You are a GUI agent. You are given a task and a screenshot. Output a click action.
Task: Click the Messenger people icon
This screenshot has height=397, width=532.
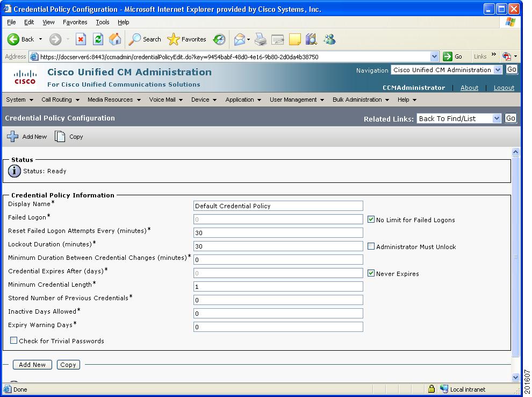[329, 39]
